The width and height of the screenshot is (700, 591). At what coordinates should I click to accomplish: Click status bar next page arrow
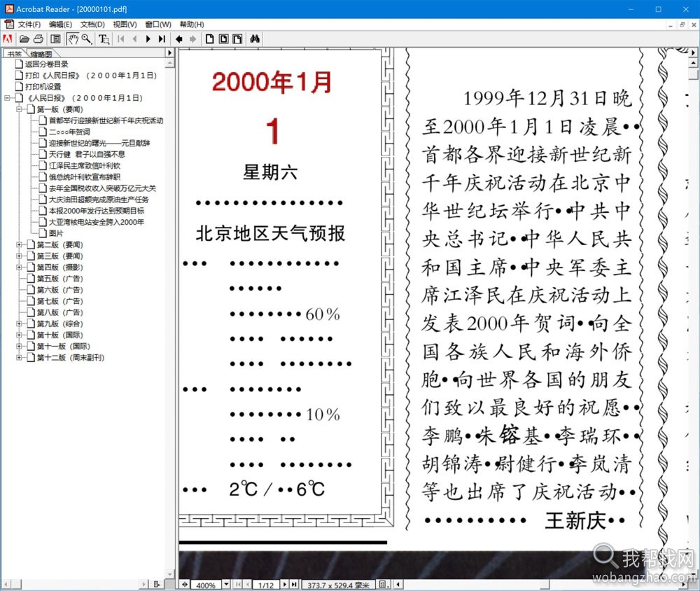click(284, 584)
